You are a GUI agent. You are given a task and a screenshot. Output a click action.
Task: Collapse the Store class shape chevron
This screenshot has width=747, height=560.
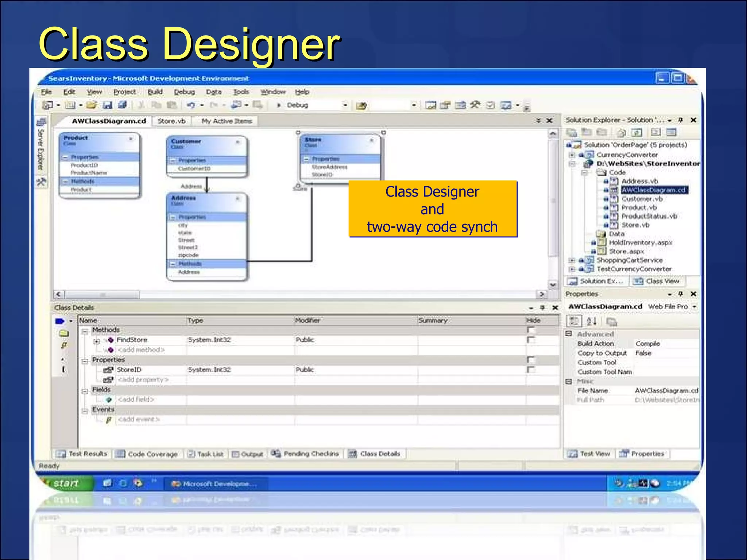click(x=372, y=140)
